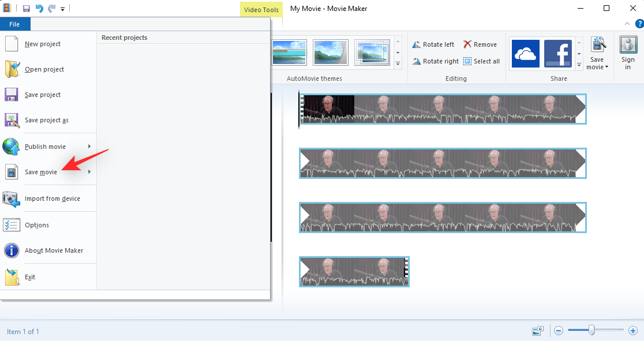
Task: Click the Open project folder icon
Action: [x=12, y=69]
